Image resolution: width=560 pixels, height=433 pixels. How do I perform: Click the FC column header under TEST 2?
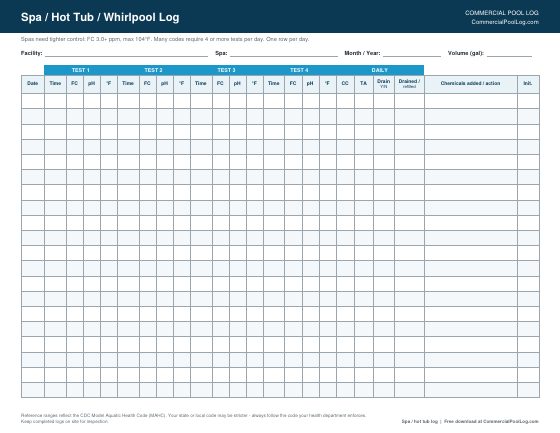[x=148, y=84]
